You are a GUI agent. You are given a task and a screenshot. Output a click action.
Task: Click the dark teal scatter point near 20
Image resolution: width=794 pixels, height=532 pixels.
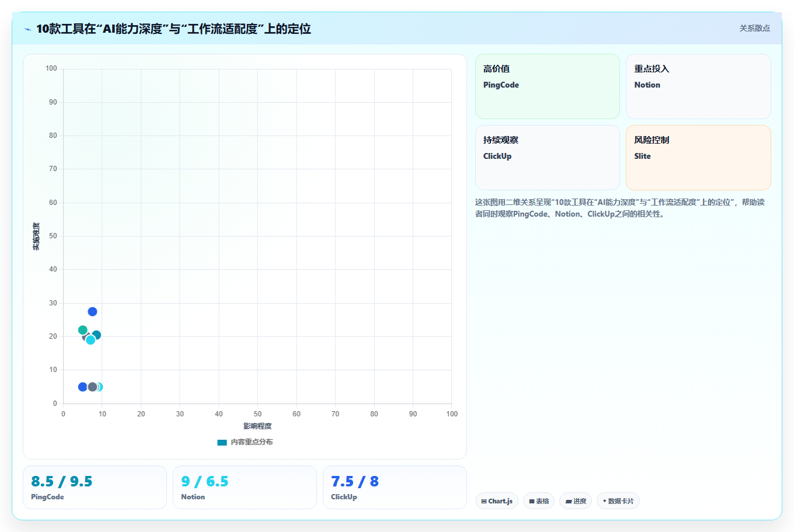point(96,335)
